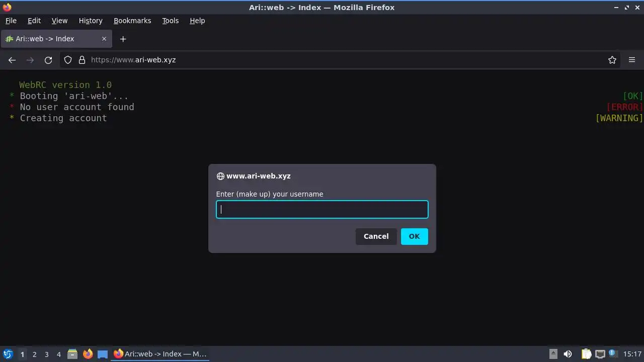This screenshot has height=362, width=644.
Task: Click the red [ERROR] status
Action: [x=625, y=107]
